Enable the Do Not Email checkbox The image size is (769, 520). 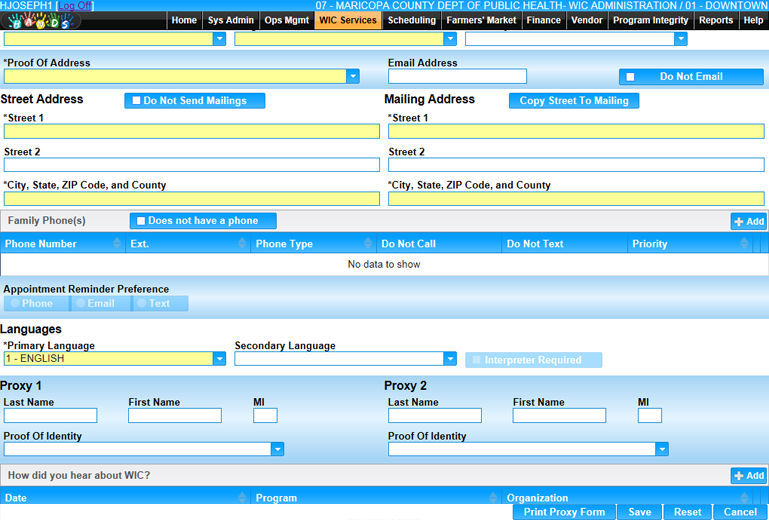[630, 77]
